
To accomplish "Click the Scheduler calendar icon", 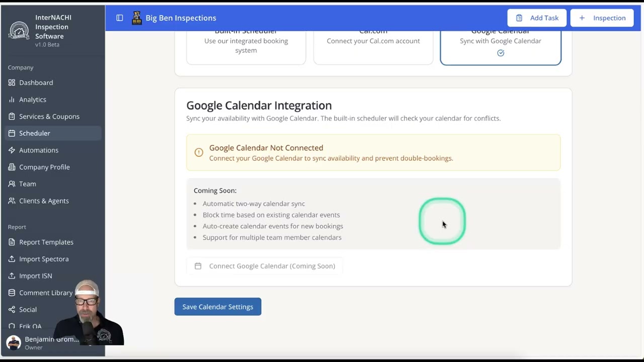I will (12, 133).
